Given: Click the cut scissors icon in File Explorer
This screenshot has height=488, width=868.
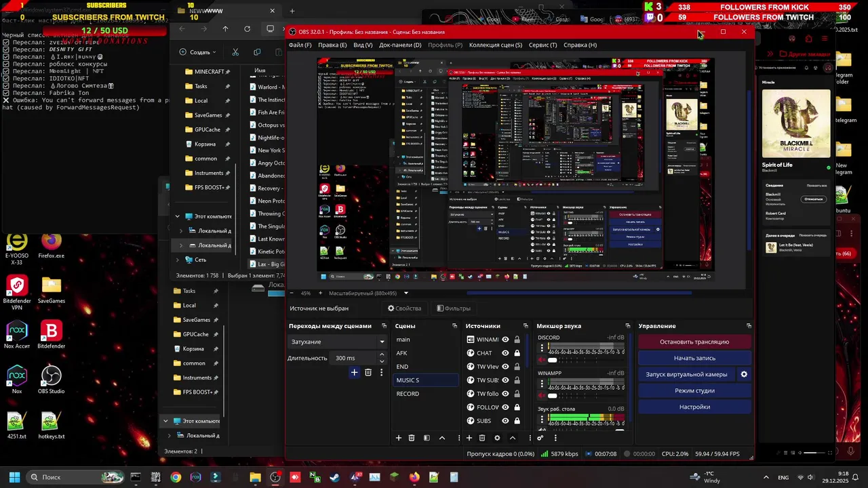Looking at the screenshot, I should [x=235, y=52].
